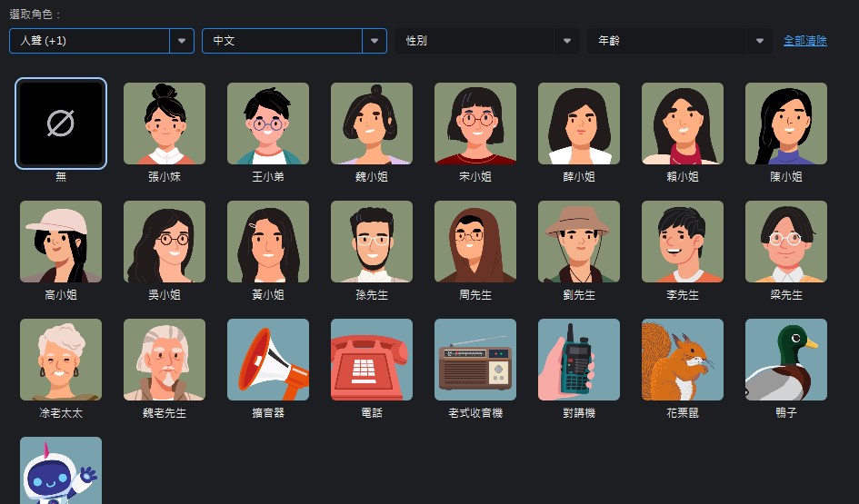
Task: Select the 對講機 walkie-talkie effect
Action: [579, 360]
